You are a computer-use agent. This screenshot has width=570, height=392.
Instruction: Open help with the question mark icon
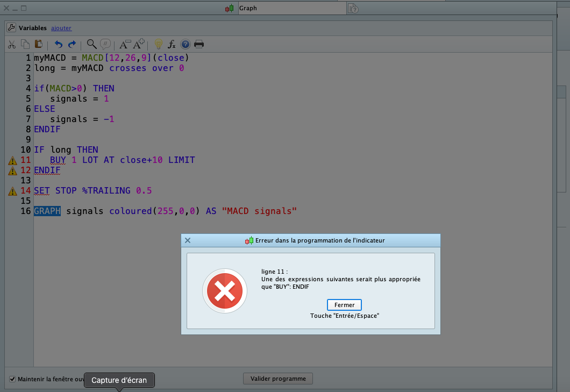point(185,44)
